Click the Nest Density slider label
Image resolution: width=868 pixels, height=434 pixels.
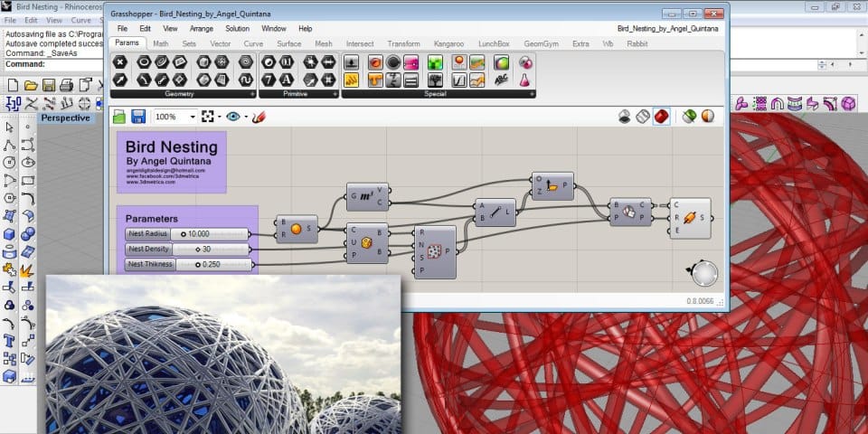point(149,250)
